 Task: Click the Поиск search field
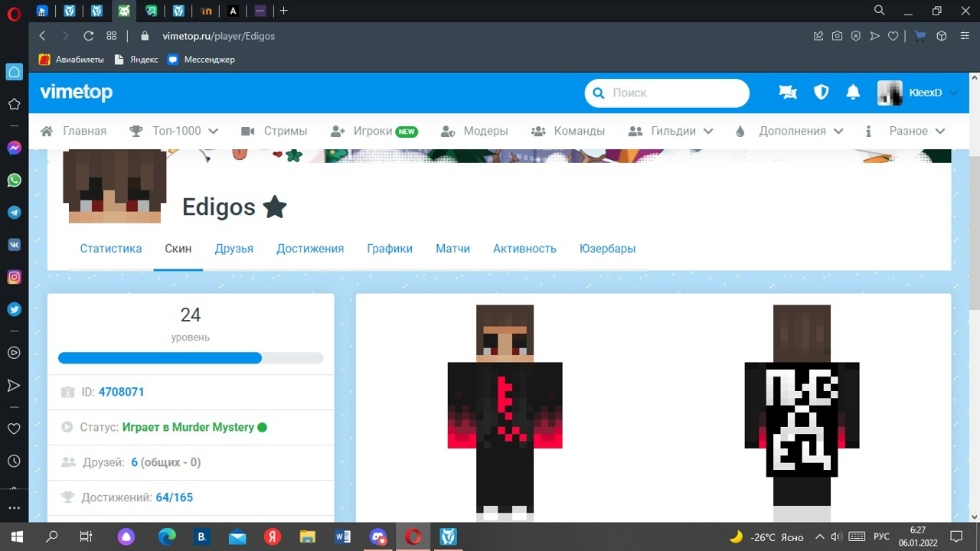(x=674, y=93)
